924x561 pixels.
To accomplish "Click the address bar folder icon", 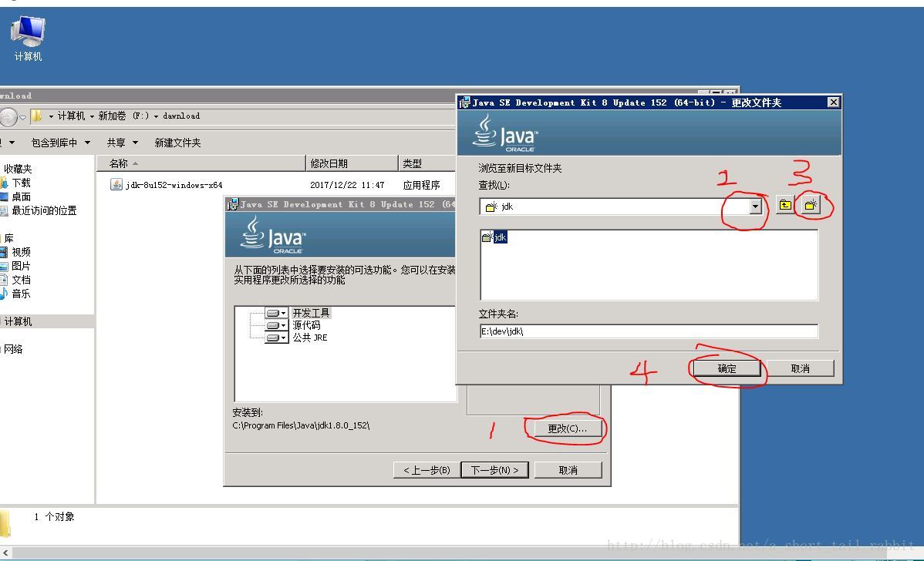I will point(36,116).
